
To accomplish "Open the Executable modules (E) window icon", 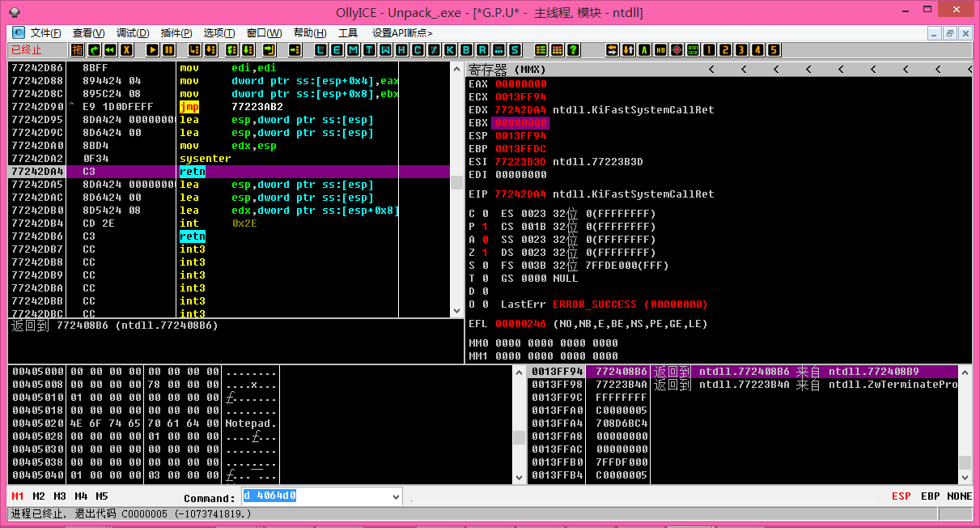I will (337, 50).
